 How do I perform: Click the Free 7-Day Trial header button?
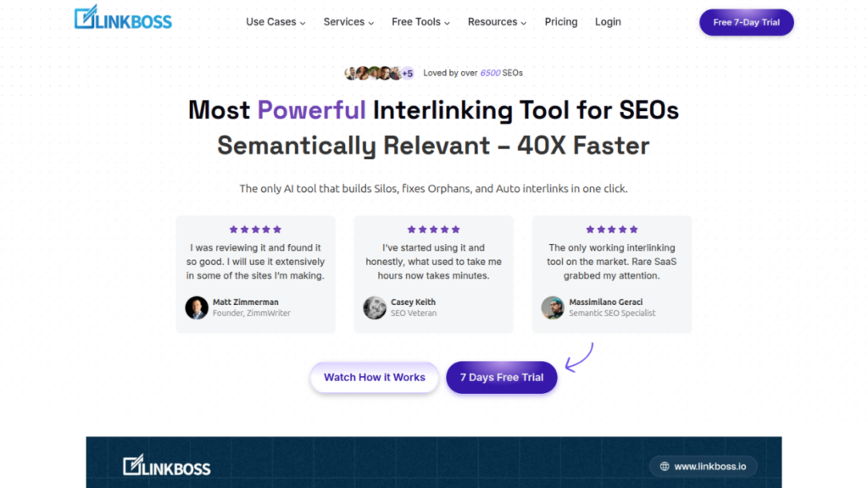click(746, 22)
